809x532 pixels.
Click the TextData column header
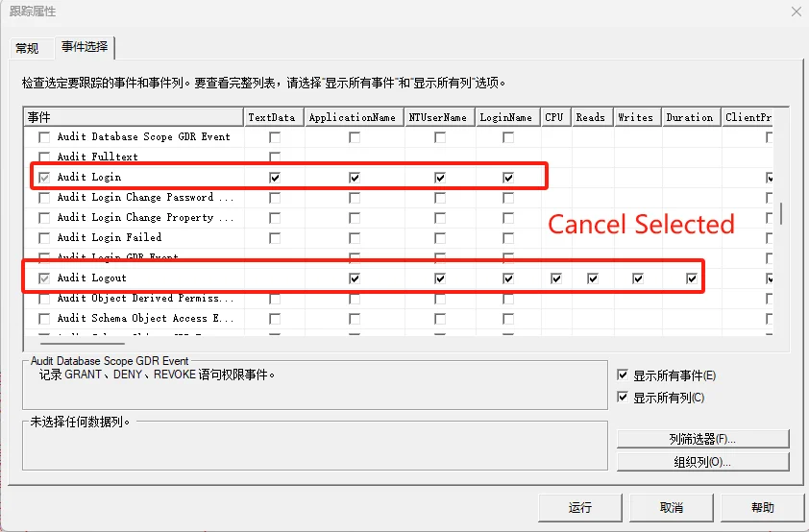pyautogui.click(x=274, y=117)
